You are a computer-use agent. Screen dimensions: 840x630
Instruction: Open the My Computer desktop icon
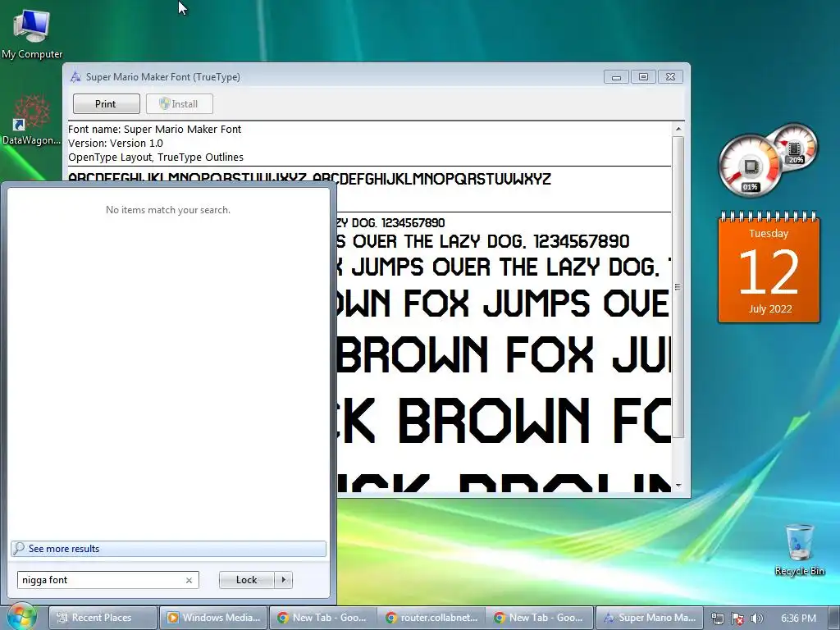point(32,33)
